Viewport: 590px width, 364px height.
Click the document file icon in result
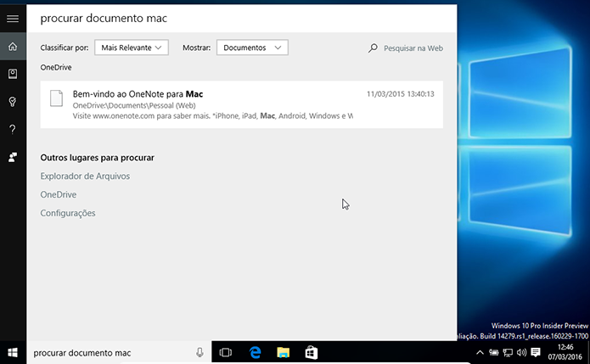click(x=56, y=98)
